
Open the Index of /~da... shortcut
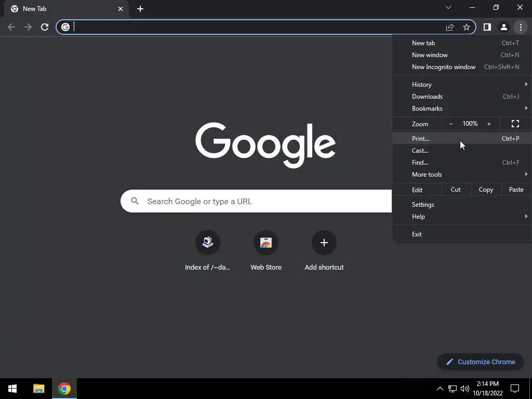tap(207, 251)
